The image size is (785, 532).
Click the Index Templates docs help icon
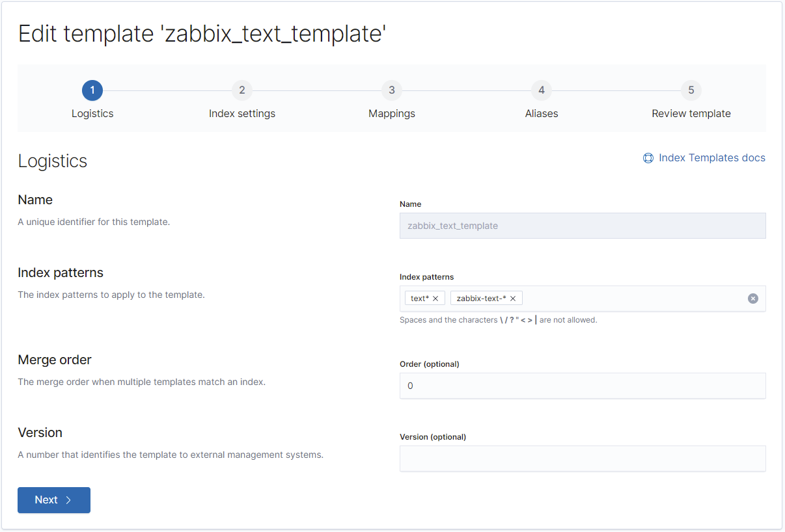coord(648,158)
